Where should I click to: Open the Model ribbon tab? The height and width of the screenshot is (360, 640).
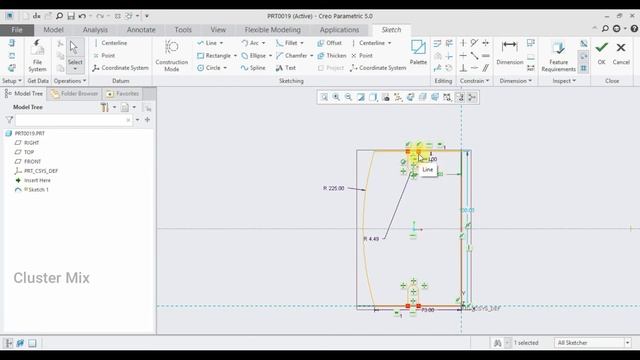pyautogui.click(x=53, y=30)
